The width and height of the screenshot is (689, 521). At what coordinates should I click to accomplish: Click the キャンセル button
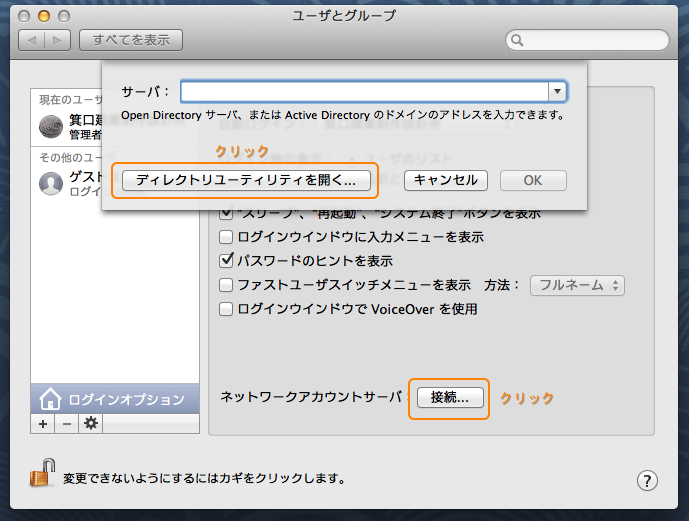tap(446, 181)
